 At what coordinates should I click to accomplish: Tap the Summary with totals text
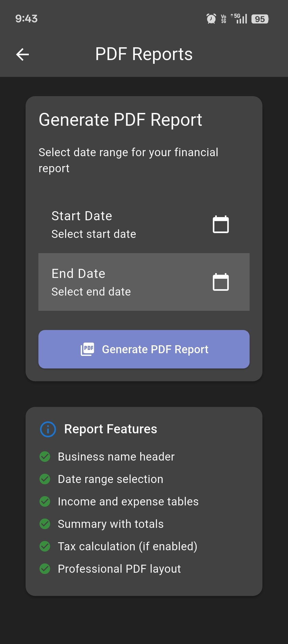click(x=111, y=524)
